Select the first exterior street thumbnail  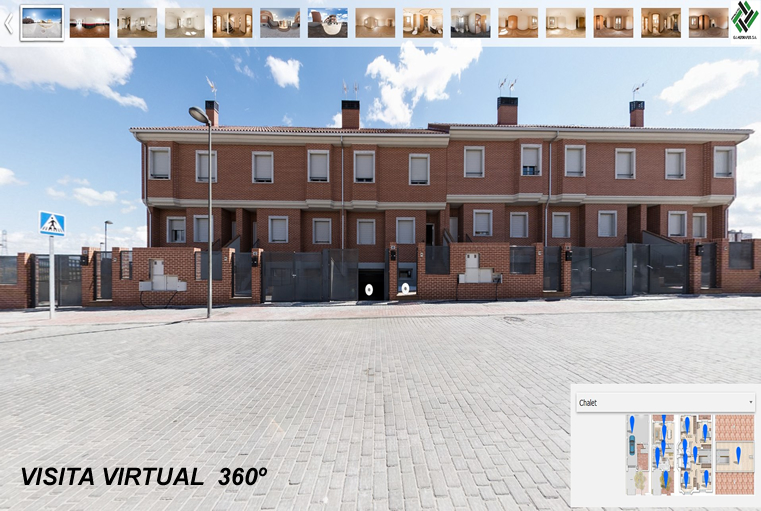tap(42, 22)
